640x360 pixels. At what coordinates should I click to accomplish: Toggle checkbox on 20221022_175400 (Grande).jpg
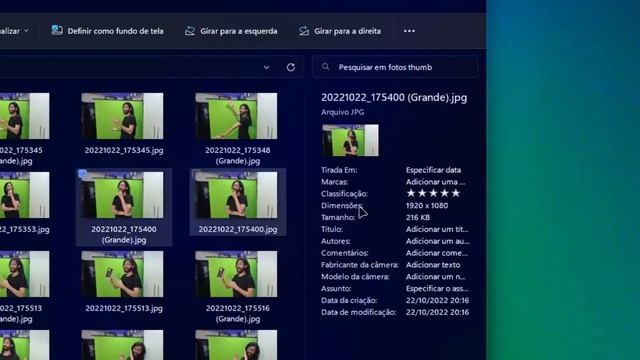point(83,174)
